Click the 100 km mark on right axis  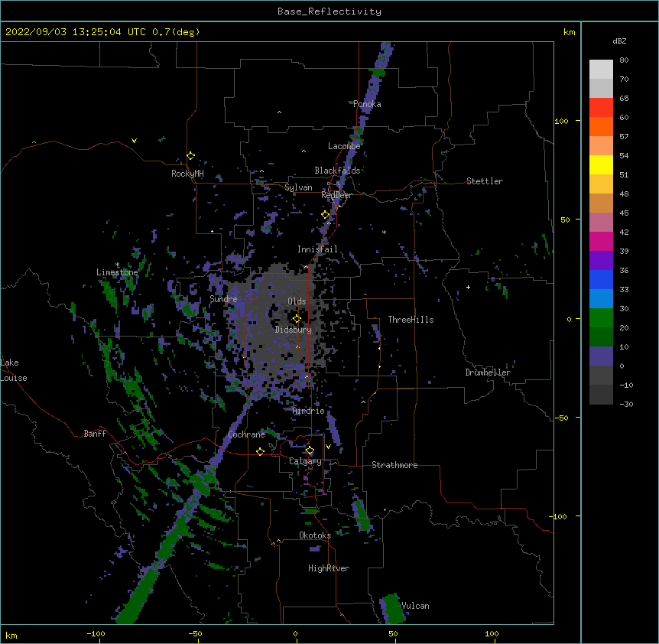(561, 122)
